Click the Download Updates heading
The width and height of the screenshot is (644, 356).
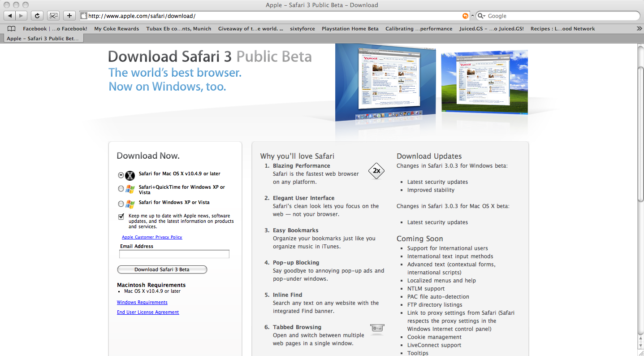coord(429,156)
